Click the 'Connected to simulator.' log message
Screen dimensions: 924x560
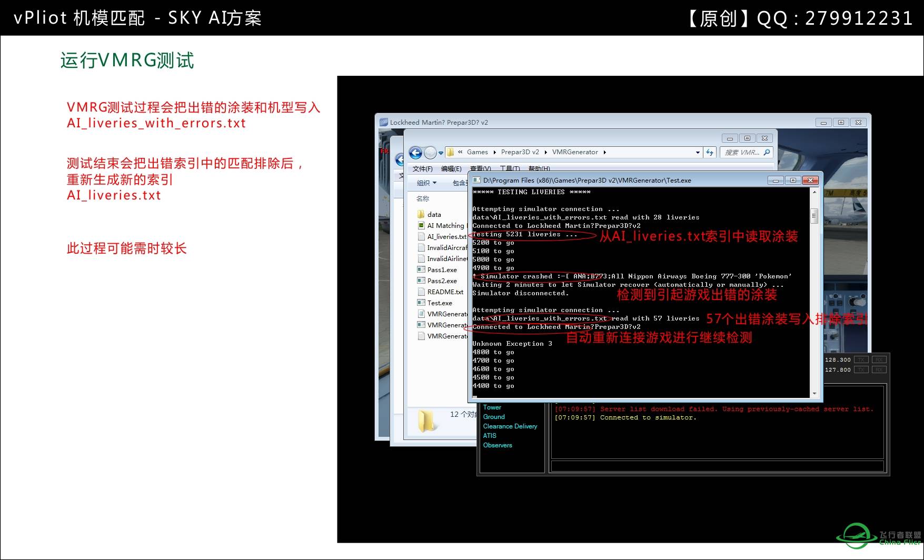[625, 418]
